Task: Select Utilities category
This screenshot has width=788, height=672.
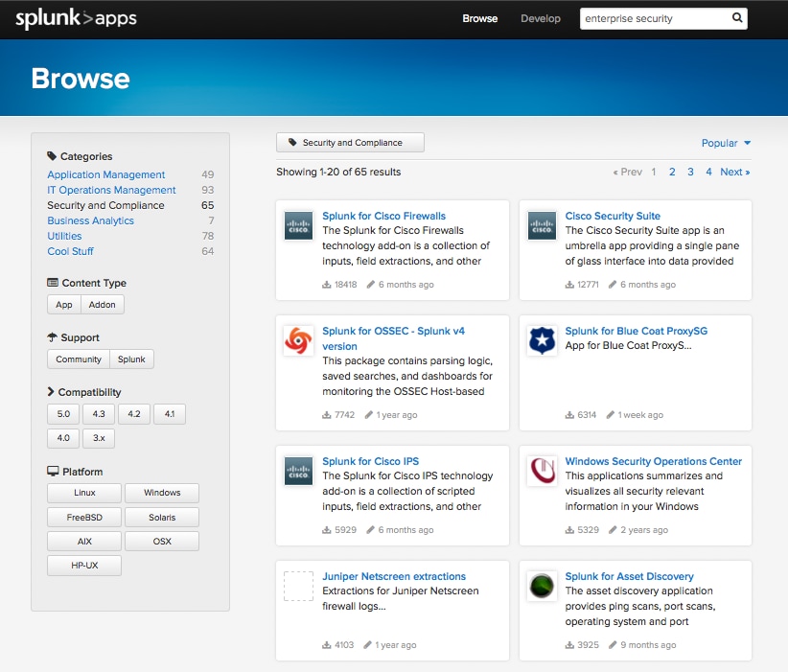Action: click(x=64, y=236)
